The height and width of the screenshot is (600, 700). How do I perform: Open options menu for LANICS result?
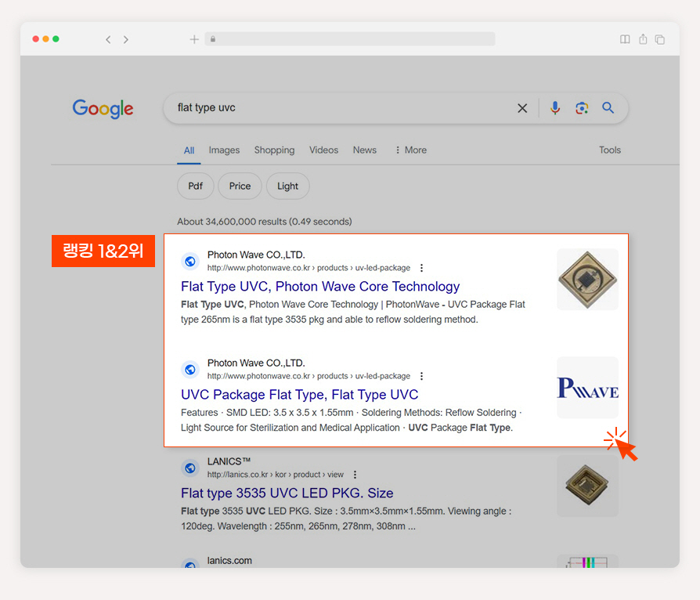355,475
